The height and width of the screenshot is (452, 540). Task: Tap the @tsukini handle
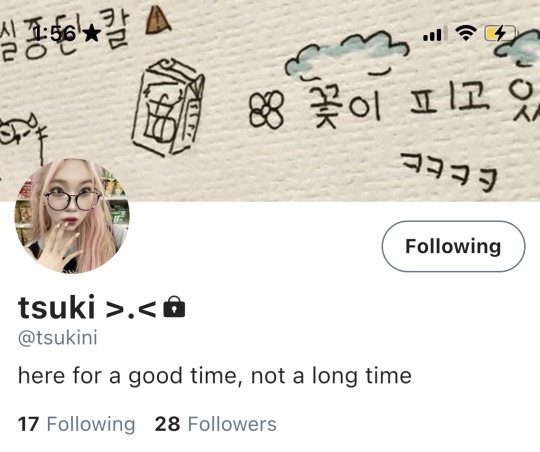58,338
